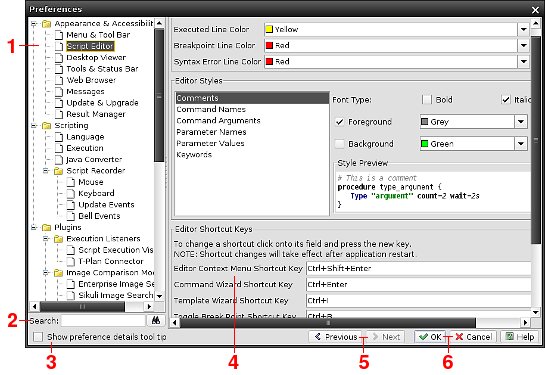Click the Previous button
The width and height of the screenshot is (545, 375).
coord(335,337)
